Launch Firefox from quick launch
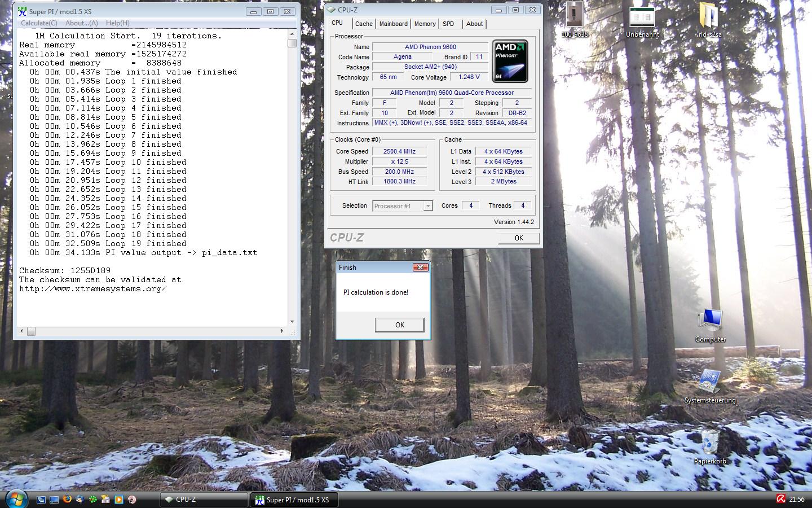 point(67,500)
